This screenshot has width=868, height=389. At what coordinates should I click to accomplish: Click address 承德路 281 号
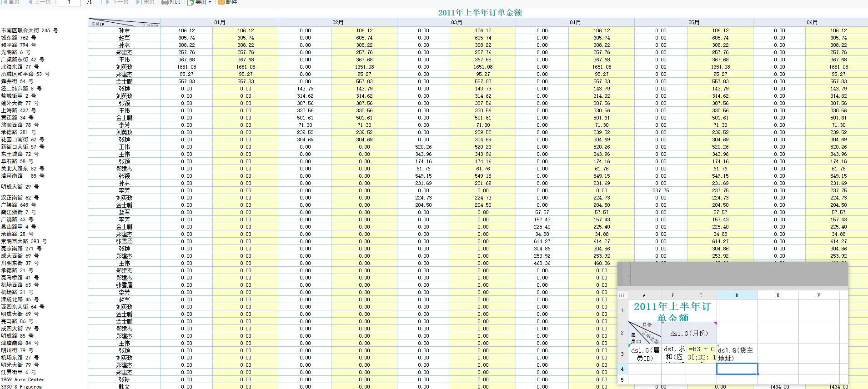pyautogui.click(x=19, y=132)
